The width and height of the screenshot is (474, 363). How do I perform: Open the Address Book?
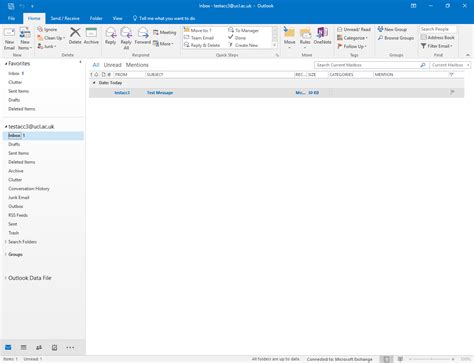[x=437, y=37]
